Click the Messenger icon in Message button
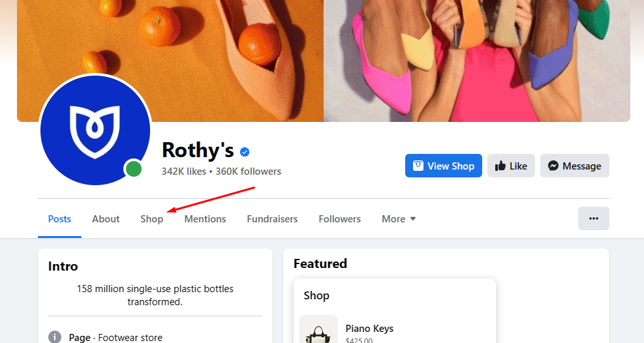Screen dimensions: 644x343 point(553,166)
